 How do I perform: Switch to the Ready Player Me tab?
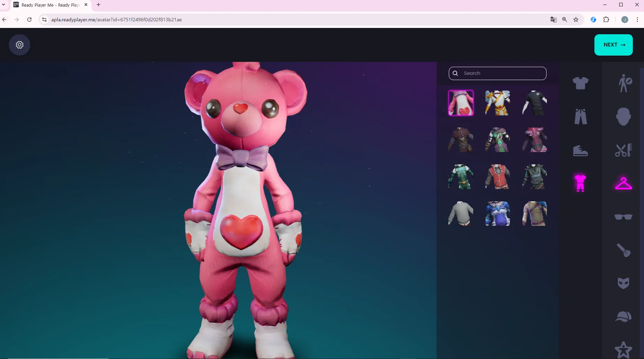(x=50, y=5)
